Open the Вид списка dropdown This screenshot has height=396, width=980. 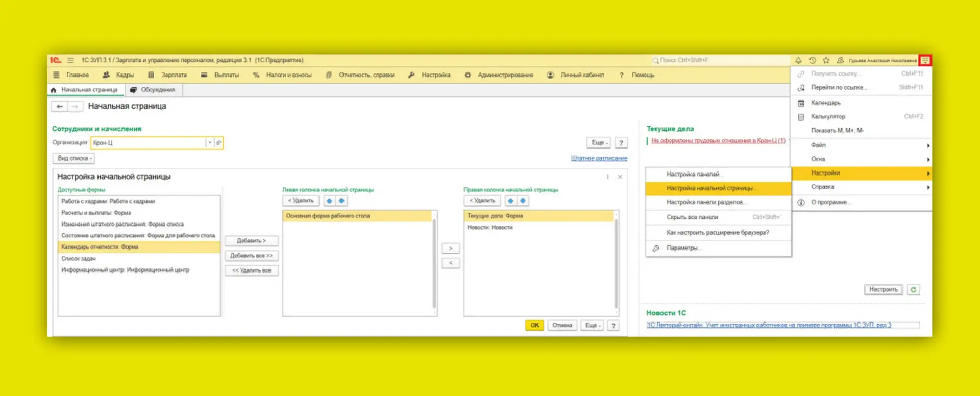coord(74,158)
